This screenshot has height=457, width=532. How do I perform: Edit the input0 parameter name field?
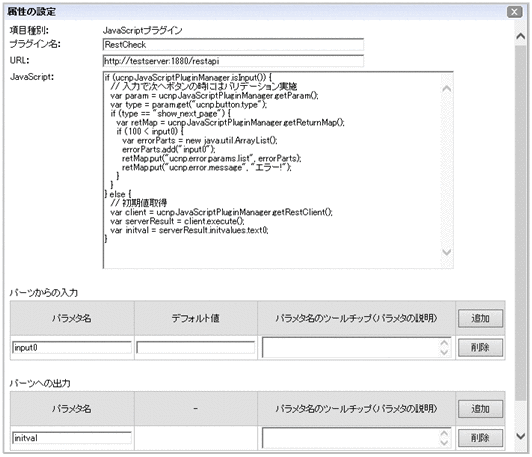pyautogui.click(x=72, y=348)
